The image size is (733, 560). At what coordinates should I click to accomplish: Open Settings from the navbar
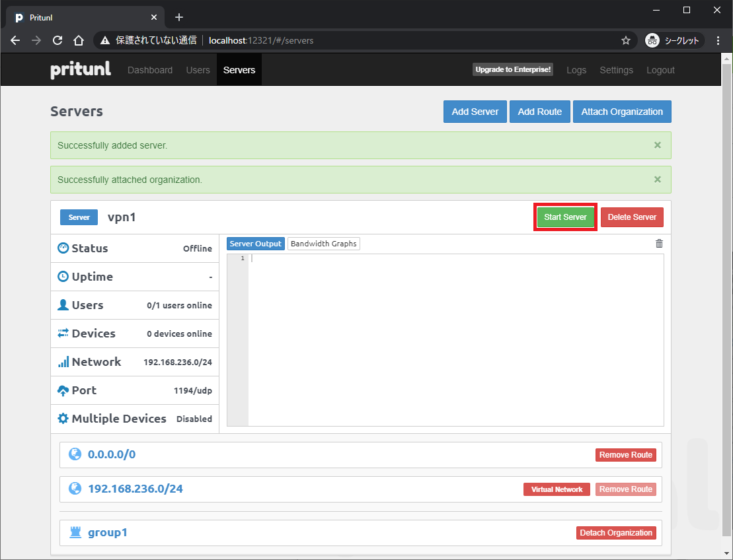[616, 70]
